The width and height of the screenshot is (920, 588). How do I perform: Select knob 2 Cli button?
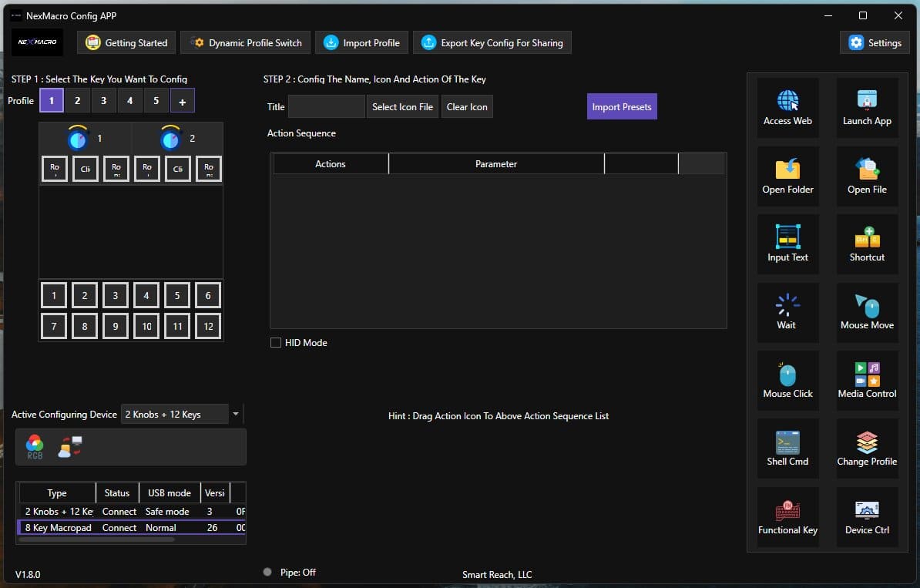[x=178, y=169]
